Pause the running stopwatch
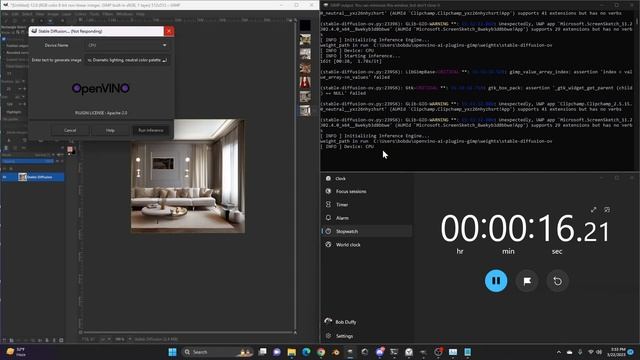 click(x=496, y=281)
